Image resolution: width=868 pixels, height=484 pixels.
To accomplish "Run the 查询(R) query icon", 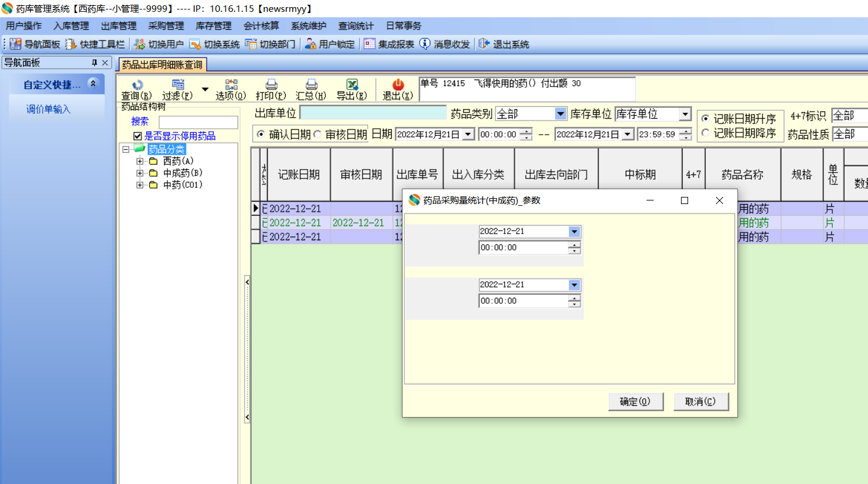I will point(137,90).
